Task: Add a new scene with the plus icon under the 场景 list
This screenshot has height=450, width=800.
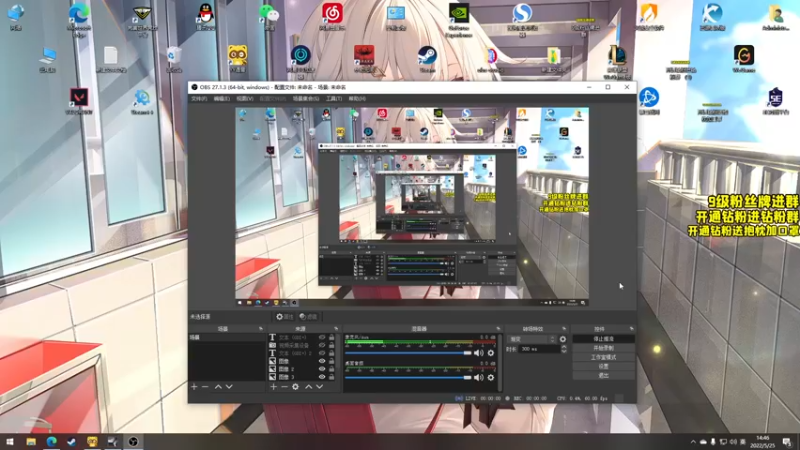Action: (x=194, y=387)
